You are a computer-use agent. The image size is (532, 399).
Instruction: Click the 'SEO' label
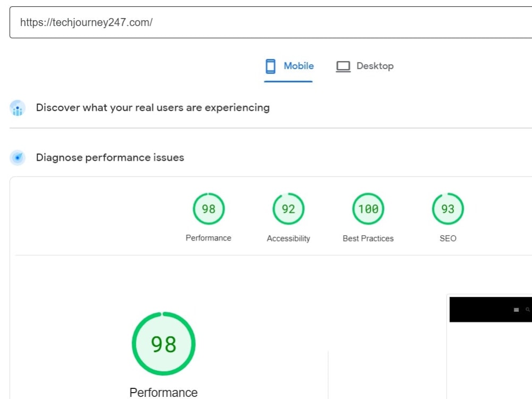448,238
